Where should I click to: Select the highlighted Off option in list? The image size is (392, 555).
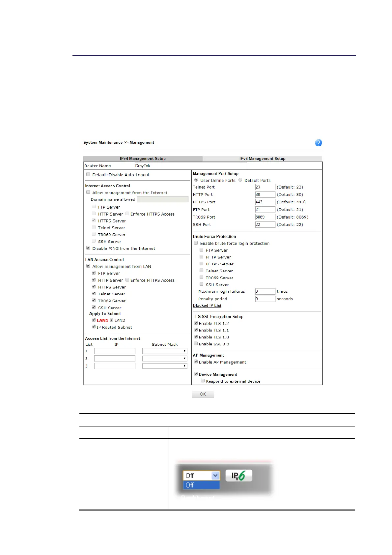pos(201,485)
